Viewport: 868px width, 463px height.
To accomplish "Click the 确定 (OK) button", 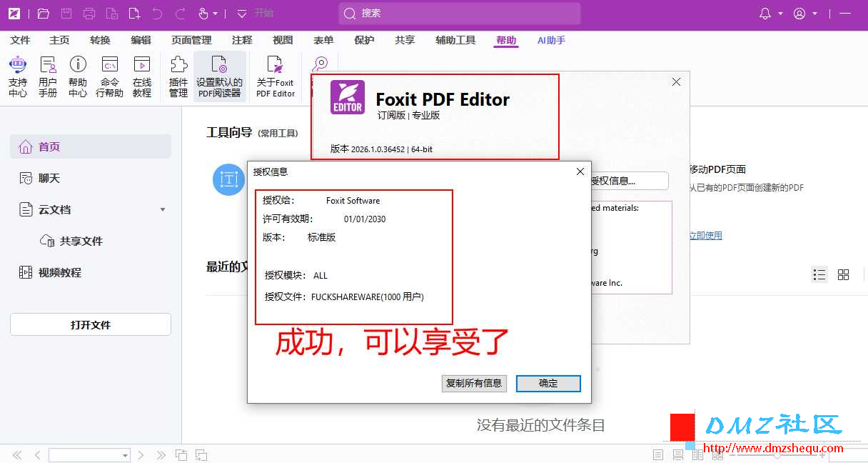I will point(548,384).
